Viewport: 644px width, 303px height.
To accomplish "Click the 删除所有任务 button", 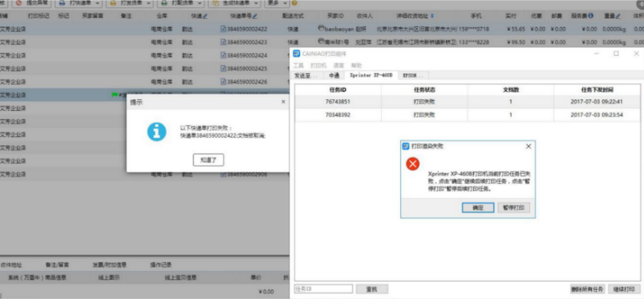I will pos(587,289).
